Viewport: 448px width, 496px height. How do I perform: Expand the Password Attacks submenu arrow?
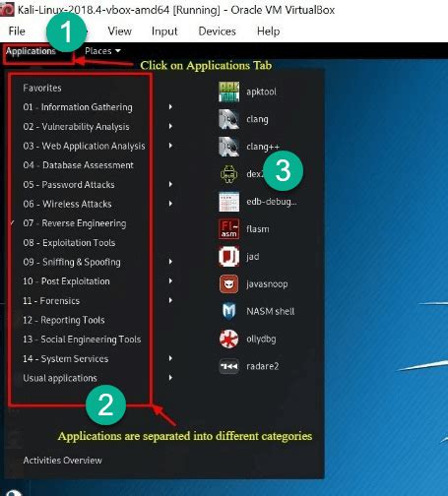(170, 184)
